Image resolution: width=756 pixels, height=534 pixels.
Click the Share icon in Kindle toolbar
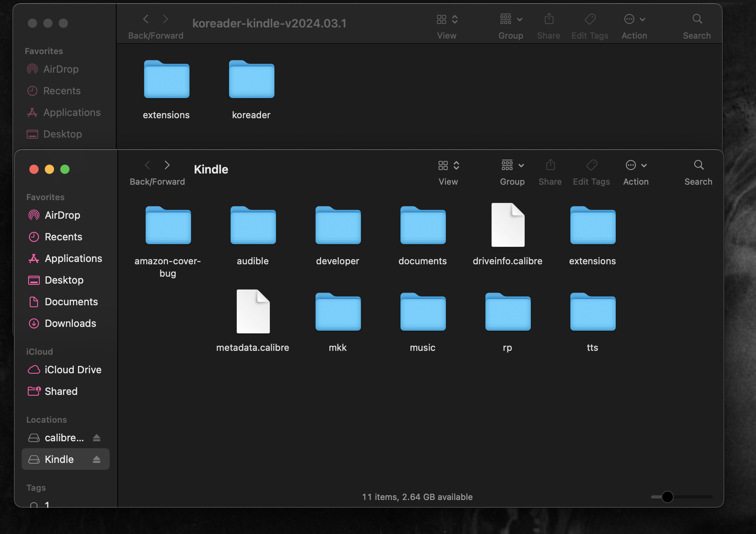pyautogui.click(x=550, y=165)
